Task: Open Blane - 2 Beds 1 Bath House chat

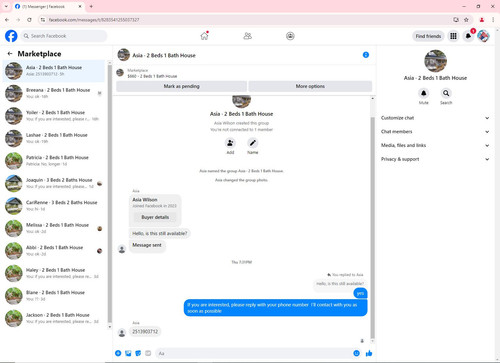Action: pyautogui.click(x=54, y=296)
